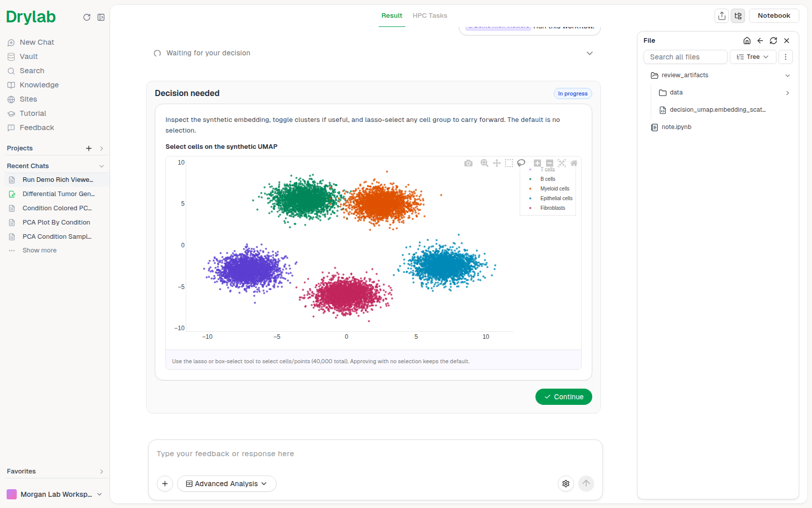The height and width of the screenshot is (508, 812).
Task: Collapse the review_artifacts folder
Action: tap(788, 75)
